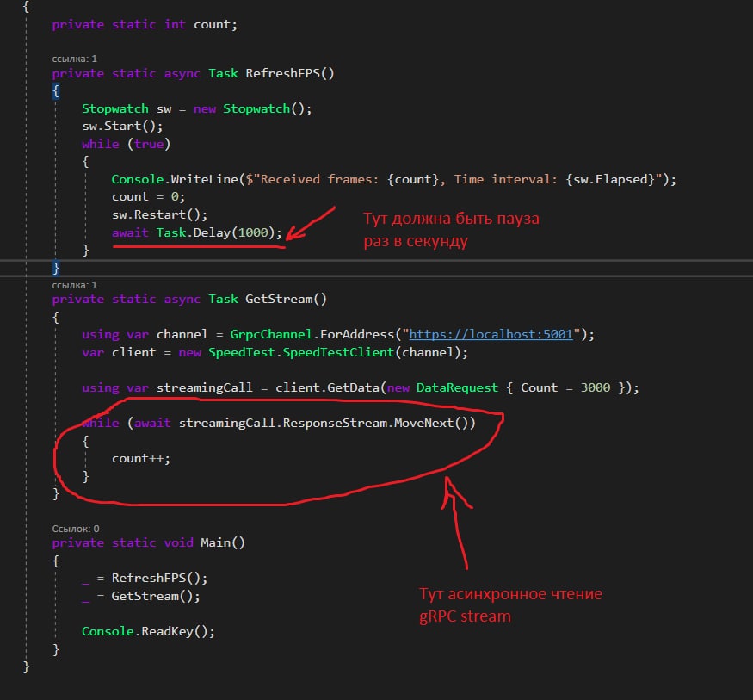Click the RefreshFPS() method name in its declaration
The image size is (753, 700).
pyautogui.click(x=289, y=73)
